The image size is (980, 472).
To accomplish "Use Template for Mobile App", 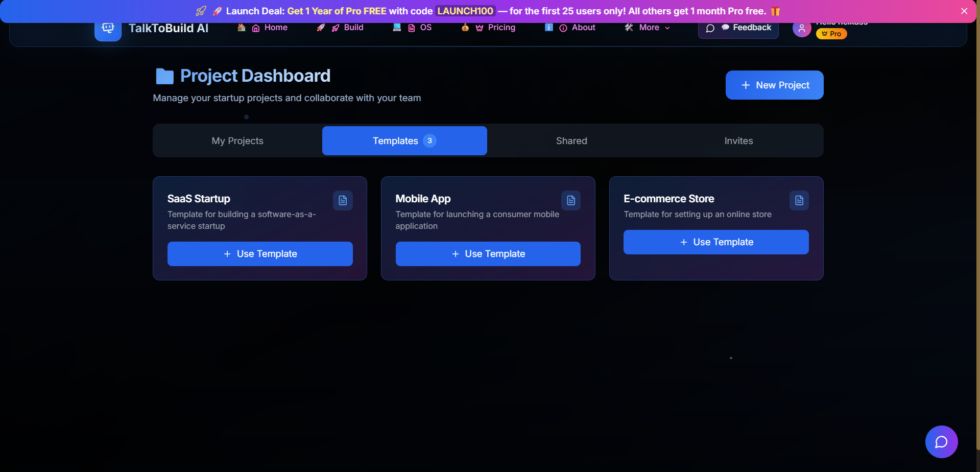I will [488, 254].
